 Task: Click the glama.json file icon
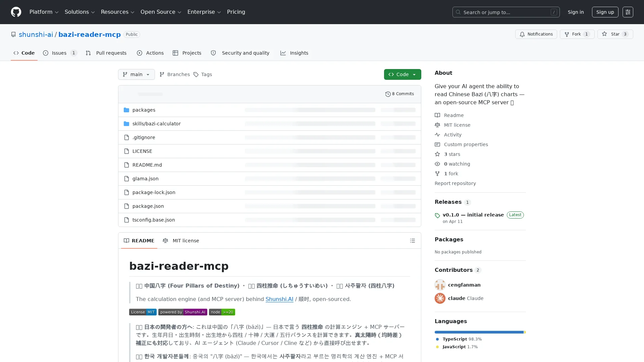(x=126, y=179)
